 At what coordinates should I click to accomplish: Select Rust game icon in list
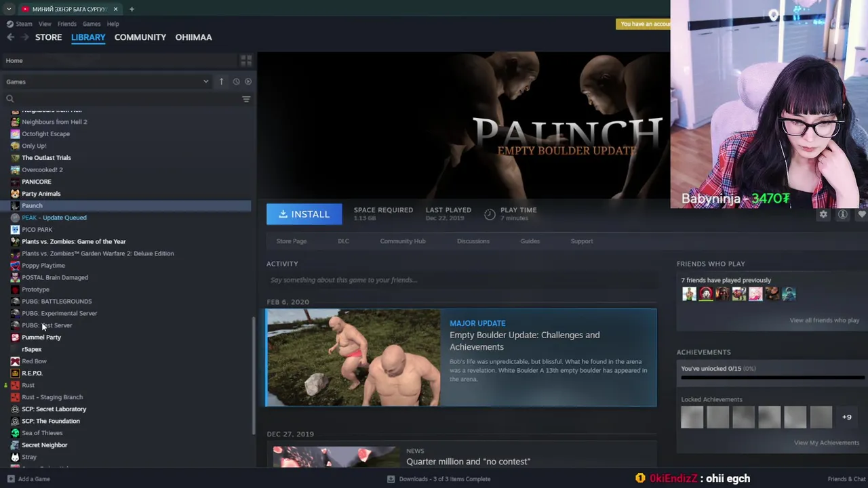coord(15,385)
